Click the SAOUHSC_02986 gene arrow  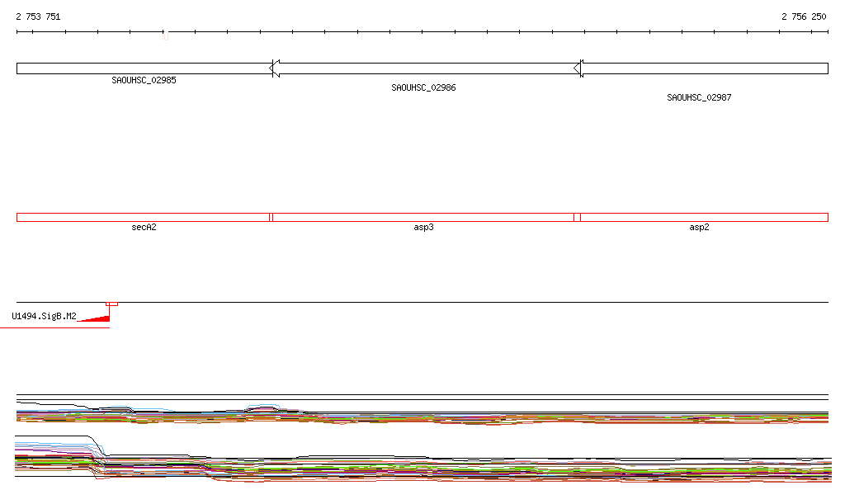425,68
